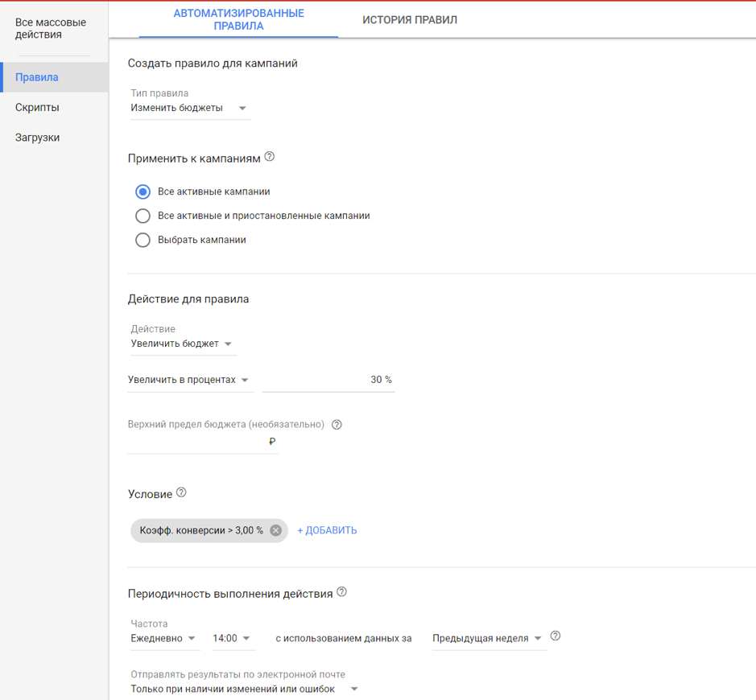Screen dimensions: 756x700
Task: Click help icon next to Условие heading
Action: click(x=181, y=492)
